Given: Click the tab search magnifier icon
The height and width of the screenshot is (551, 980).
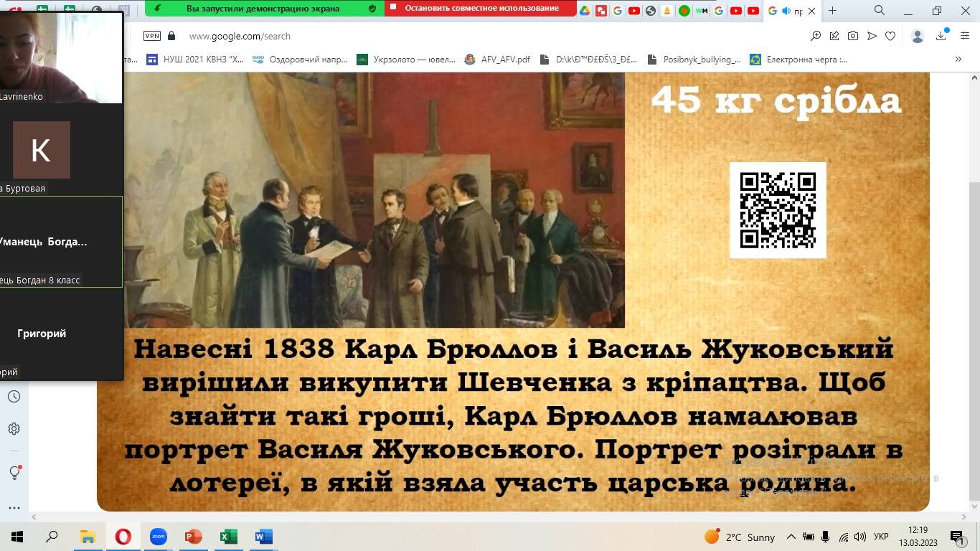Looking at the screenshot, I should [x=880, y=10].
